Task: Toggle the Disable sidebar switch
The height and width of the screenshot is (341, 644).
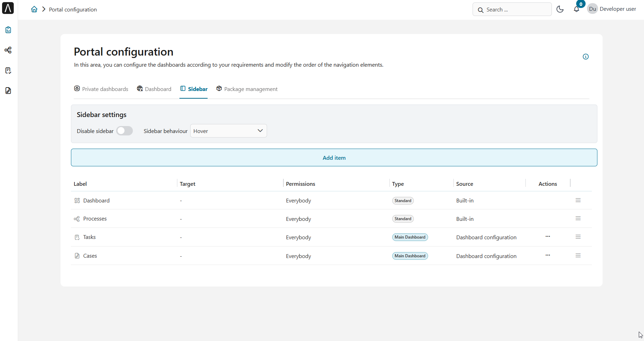Action: pos(124,131)
